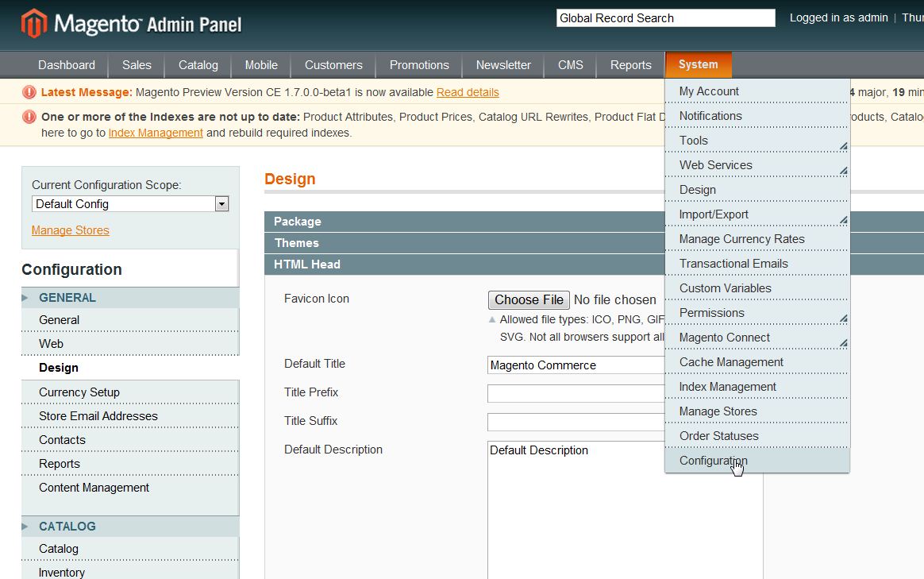Click the Web Services submenu arrow

coord(842,170)
